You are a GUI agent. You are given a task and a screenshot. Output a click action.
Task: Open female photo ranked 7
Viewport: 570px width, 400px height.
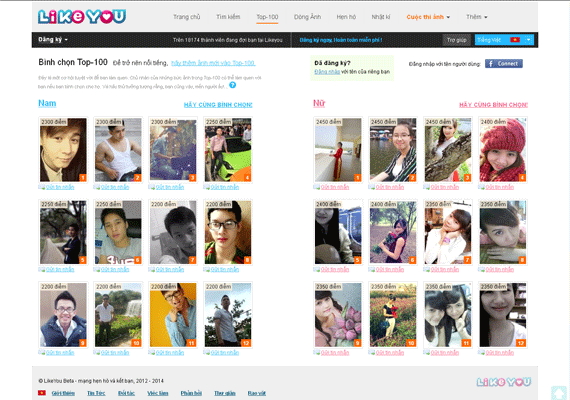click(448, 232)
